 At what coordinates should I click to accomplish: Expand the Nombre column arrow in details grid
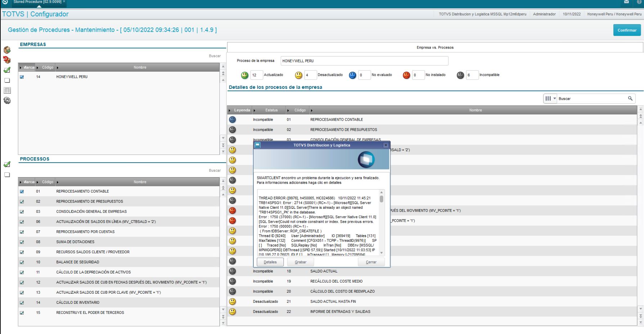(312, 110)
